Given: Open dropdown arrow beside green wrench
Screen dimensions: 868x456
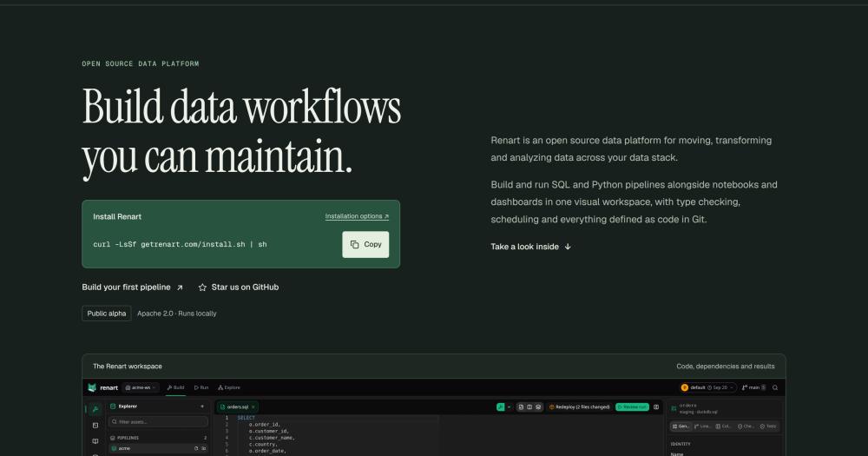Looking at the screenshot, I should click(509, 407).
